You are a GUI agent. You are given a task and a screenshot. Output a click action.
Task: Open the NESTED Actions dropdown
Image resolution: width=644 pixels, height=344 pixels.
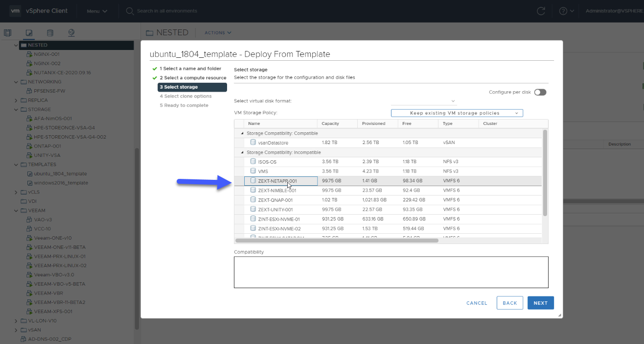coord(218,33)
